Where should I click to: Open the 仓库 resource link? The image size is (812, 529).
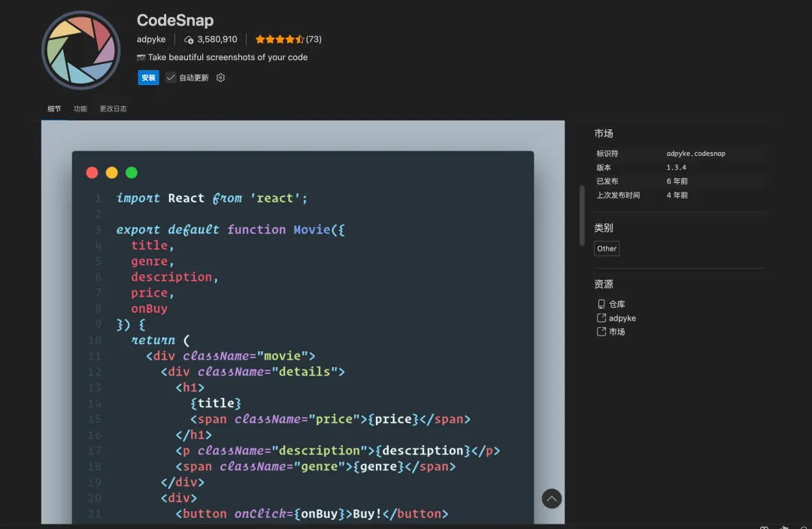coord(617,304)
